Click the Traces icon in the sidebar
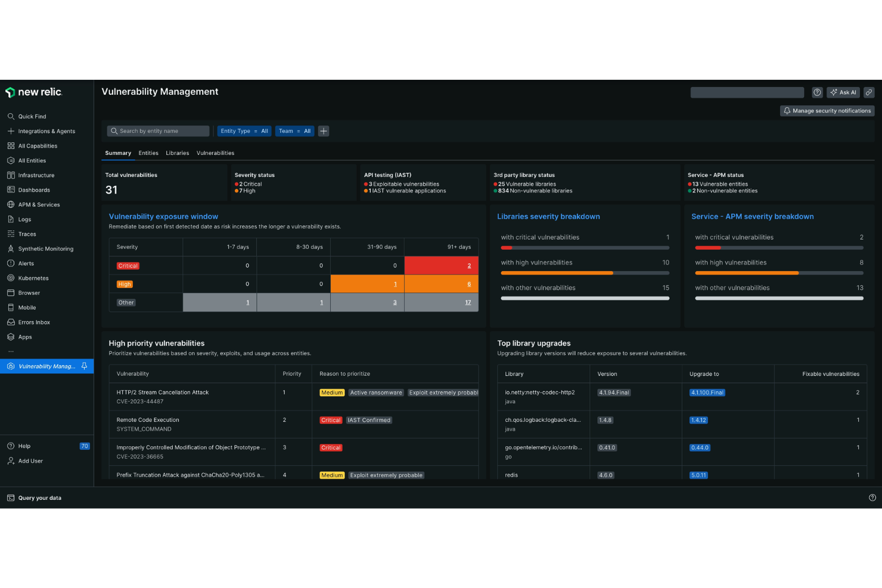Viewport: 882px width, 588px height. [x=27, y=234]
